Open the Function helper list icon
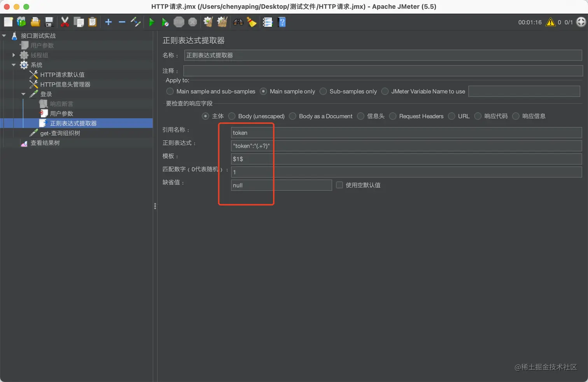Image resolution: width=588 pixels, height=382 pixels. click(268, 22)
